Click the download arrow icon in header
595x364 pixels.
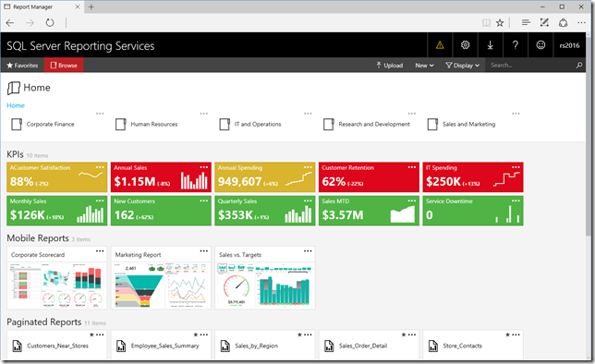point(491,45)
